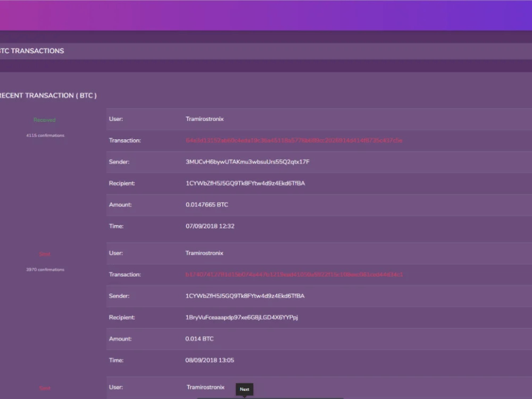The width and height of the screenshot is (532, 399).
Task: Click the 4115 confirmations text
Action: [x=45, y=135]
